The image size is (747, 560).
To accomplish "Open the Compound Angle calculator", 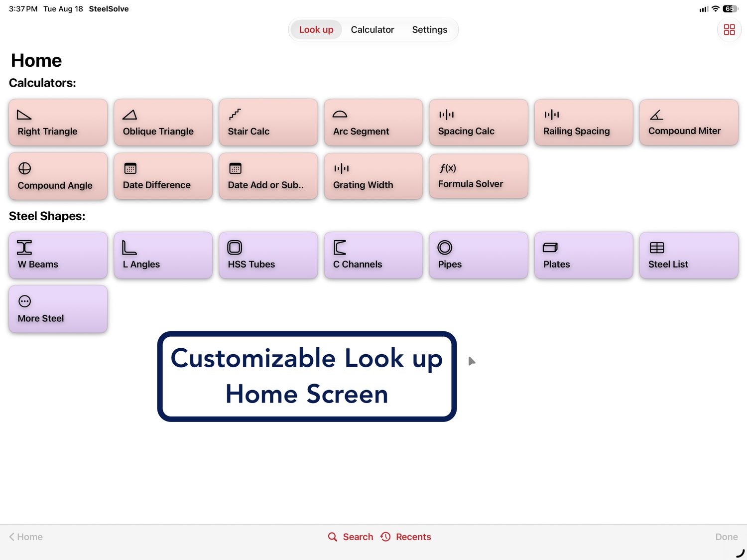I will [58, 176].
